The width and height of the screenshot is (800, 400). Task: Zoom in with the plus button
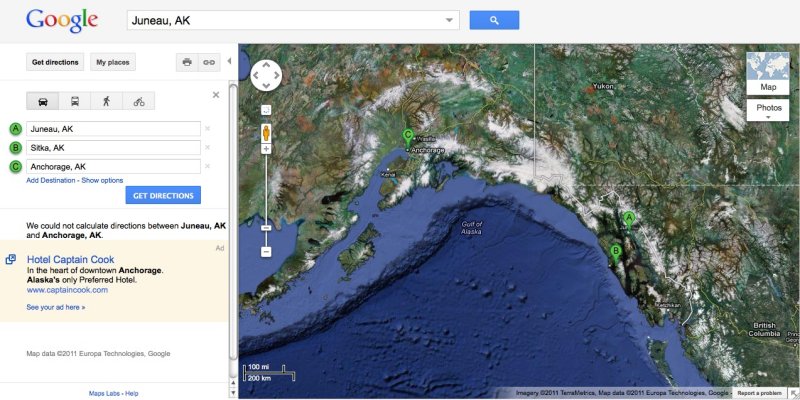[x=266, y=149]
